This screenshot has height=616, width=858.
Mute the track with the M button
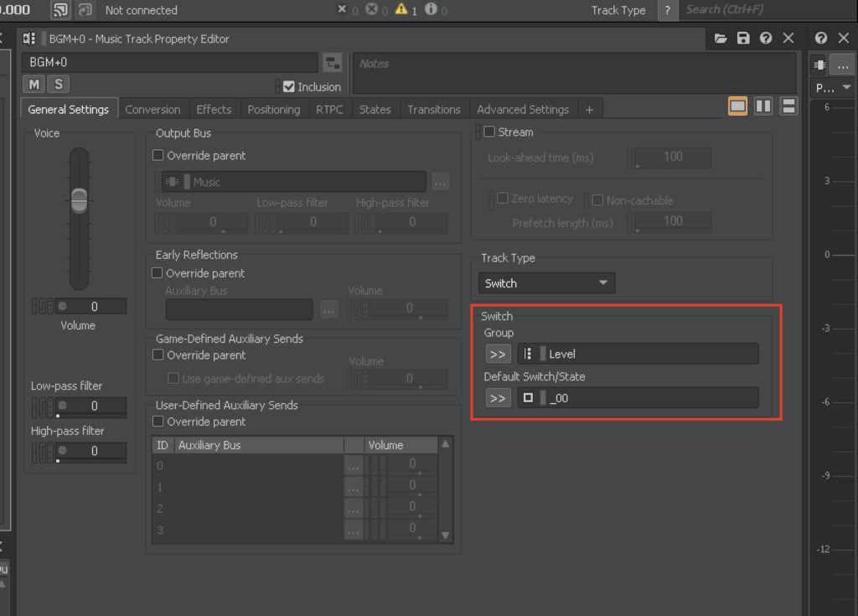click(34, 85)
